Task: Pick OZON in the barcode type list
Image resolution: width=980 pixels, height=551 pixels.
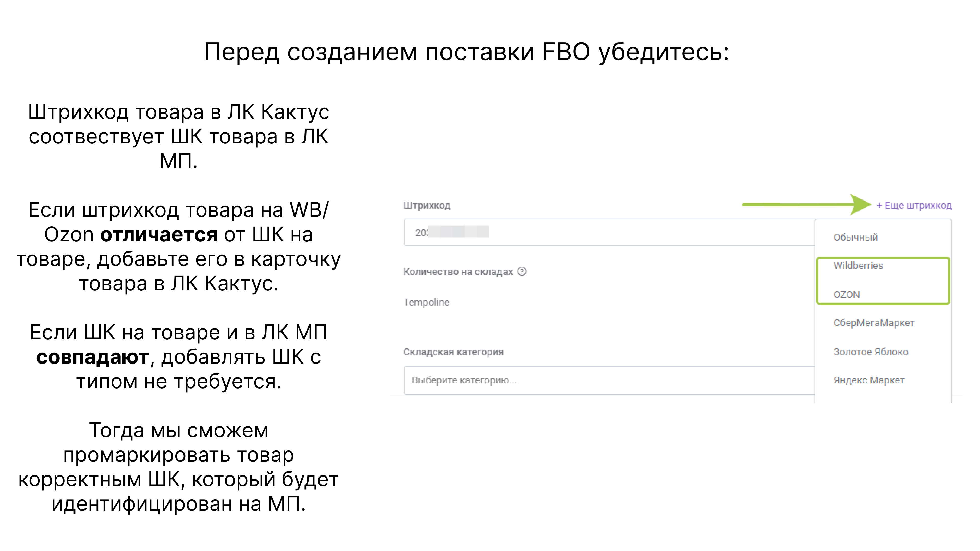Action: coord(847,295)
